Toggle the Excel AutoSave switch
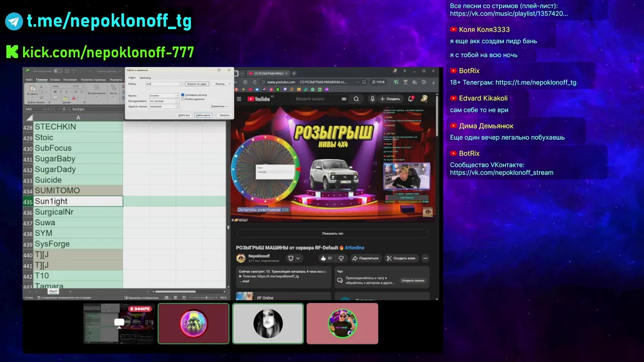The image size is (644, 362). (x=58, y=71)
